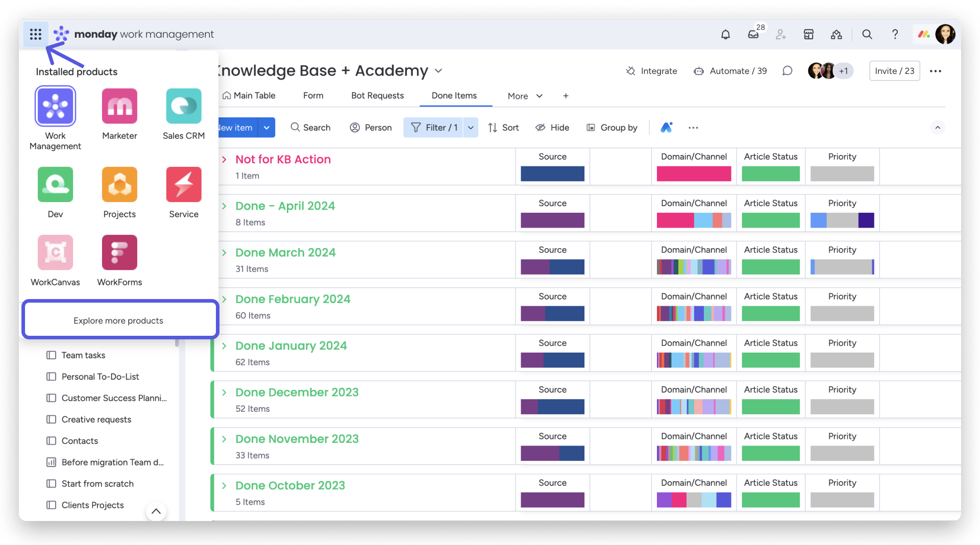Open the Dev product icon
Image resolution: width=980 pixels, height=545 pixels.
55,185
